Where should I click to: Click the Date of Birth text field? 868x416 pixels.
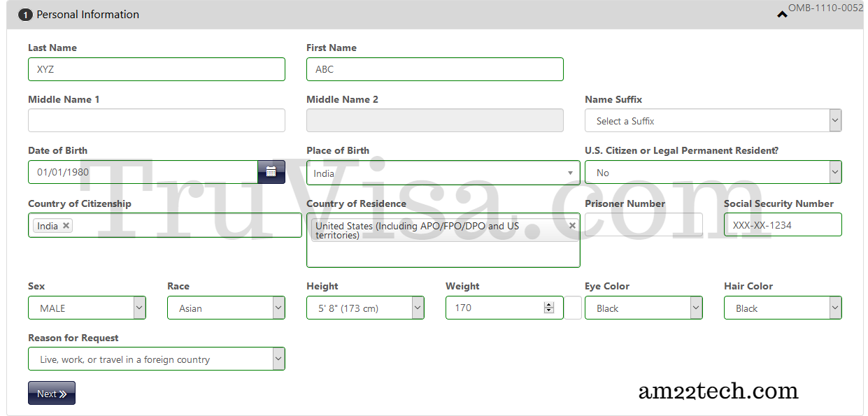tap(143, 172)
